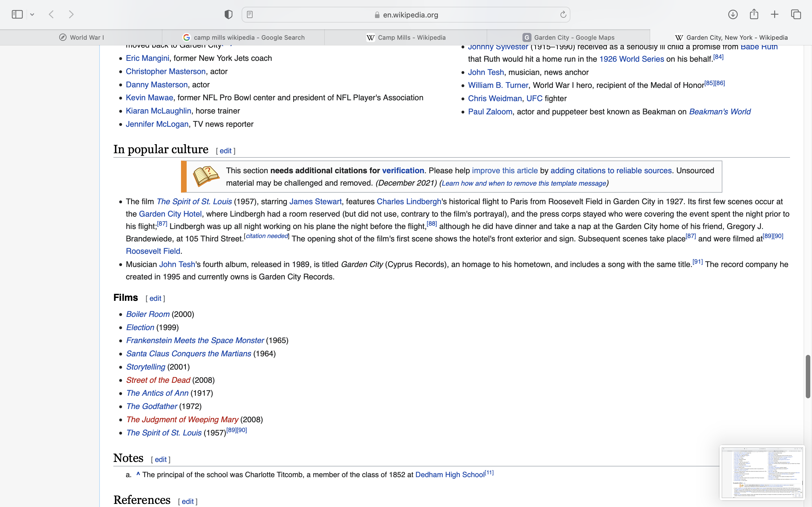Open The Godfather film link
Image resolution: width=812 pixels, height=507 pixels.
(x=151, y=406)
